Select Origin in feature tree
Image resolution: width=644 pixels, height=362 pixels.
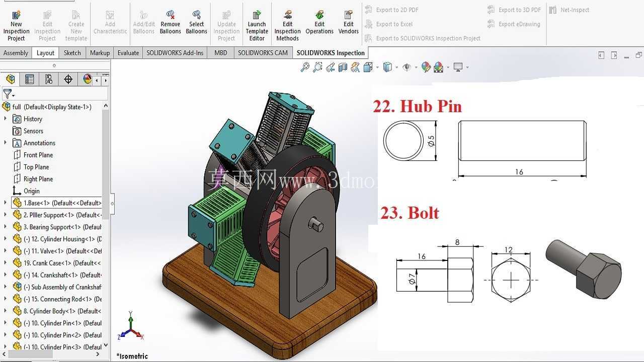tap(26, 191)
